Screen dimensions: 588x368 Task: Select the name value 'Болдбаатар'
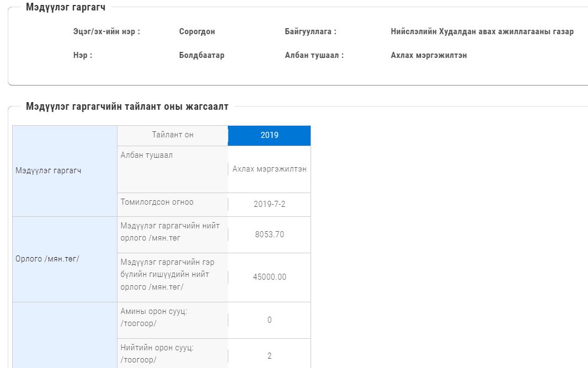tap(202, 55)
